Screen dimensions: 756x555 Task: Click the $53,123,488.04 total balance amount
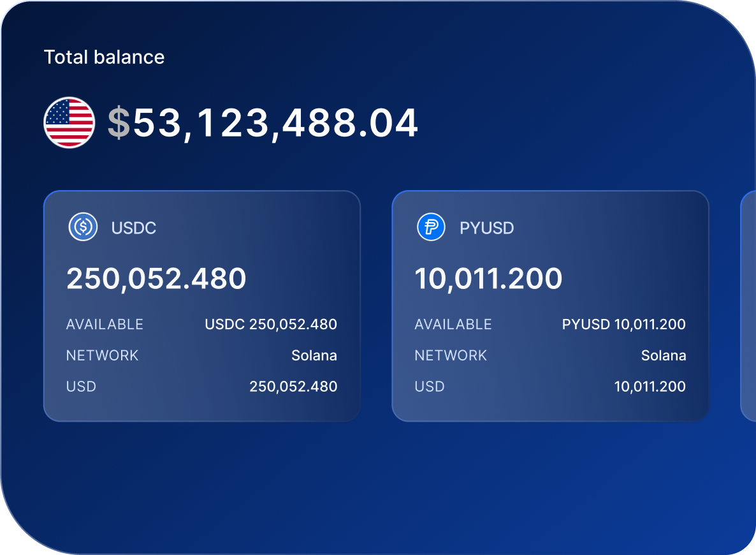[x=263, y=123]
